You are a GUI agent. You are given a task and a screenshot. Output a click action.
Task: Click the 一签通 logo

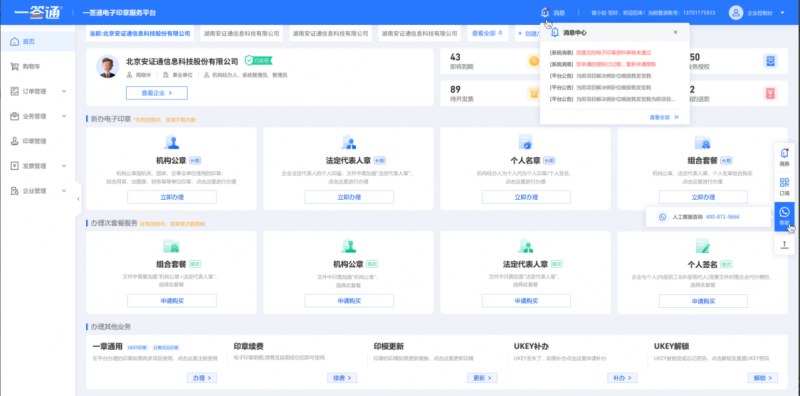coord(38,12)
